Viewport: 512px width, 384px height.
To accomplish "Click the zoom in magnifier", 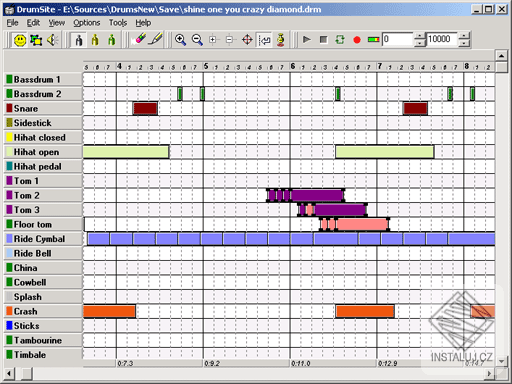I will click(x=180, y=40).
